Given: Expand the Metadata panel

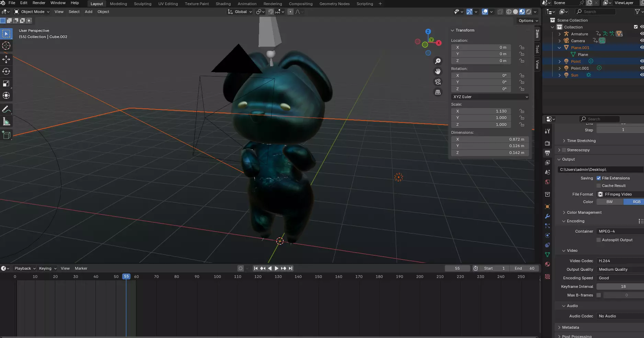Looking at the screenshot, I should 570,327.
